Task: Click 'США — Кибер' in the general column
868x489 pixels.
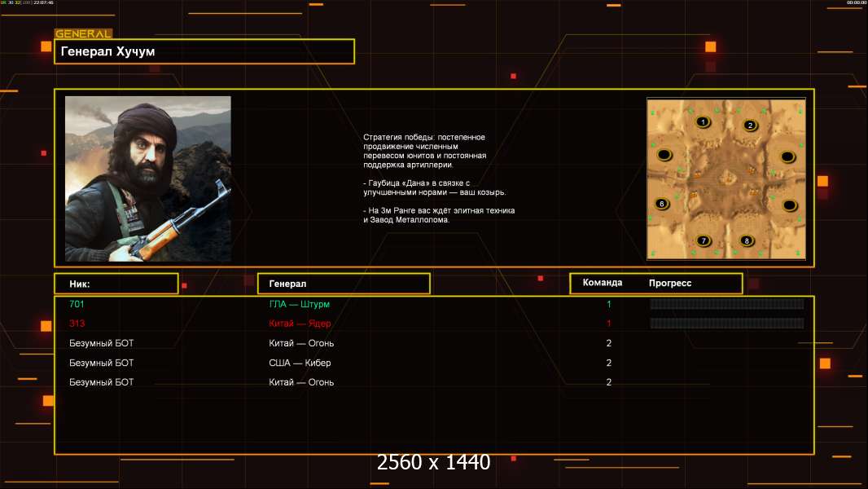Action: click(x=300, y=363)
